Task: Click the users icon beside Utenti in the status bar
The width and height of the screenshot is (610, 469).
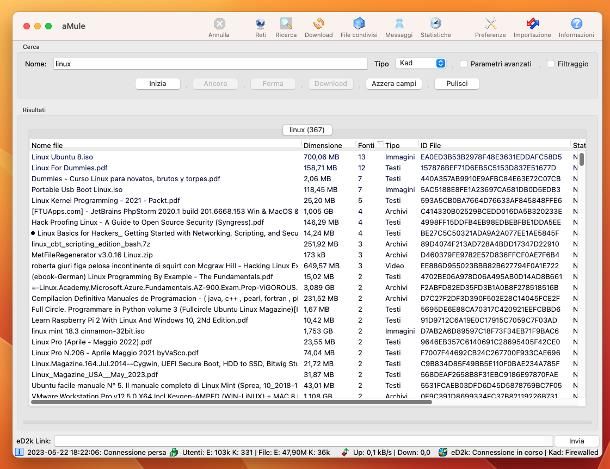Action: click(x=174, y=452)
